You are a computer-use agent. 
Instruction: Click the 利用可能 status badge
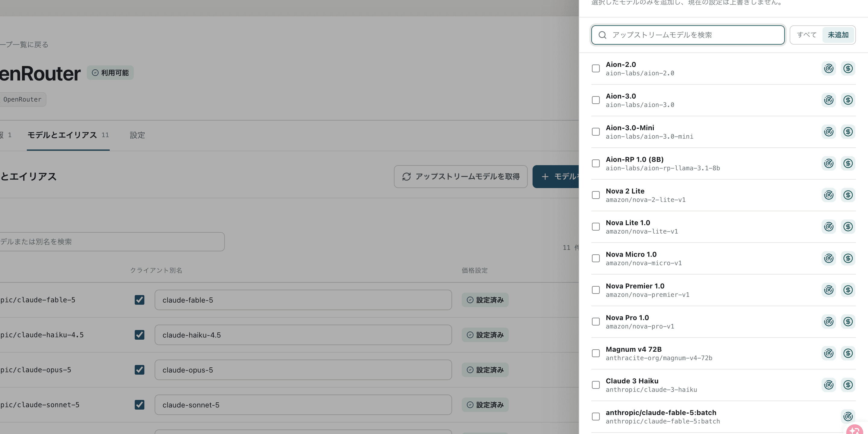click(x=110, y=73)
